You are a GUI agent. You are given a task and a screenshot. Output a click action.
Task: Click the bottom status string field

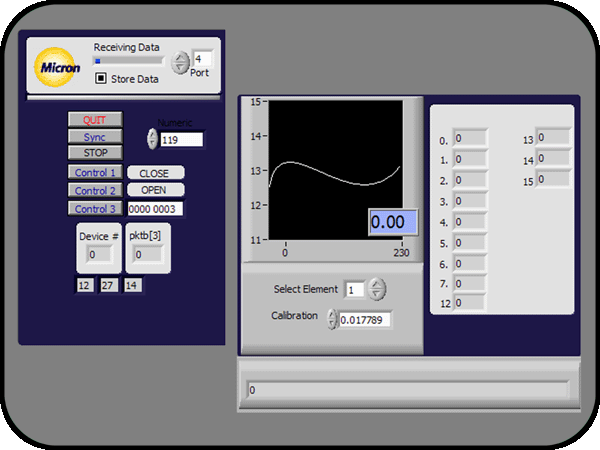pos(407,390)
